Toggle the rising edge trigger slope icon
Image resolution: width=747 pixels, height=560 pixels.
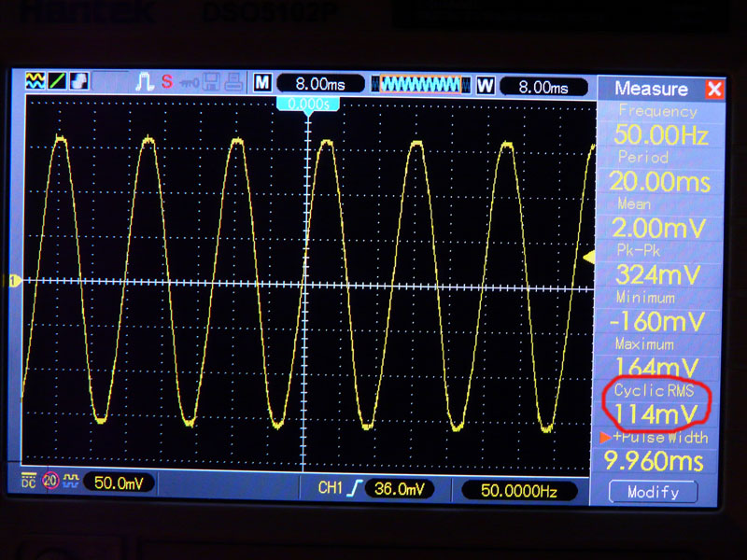click(353, 488)
